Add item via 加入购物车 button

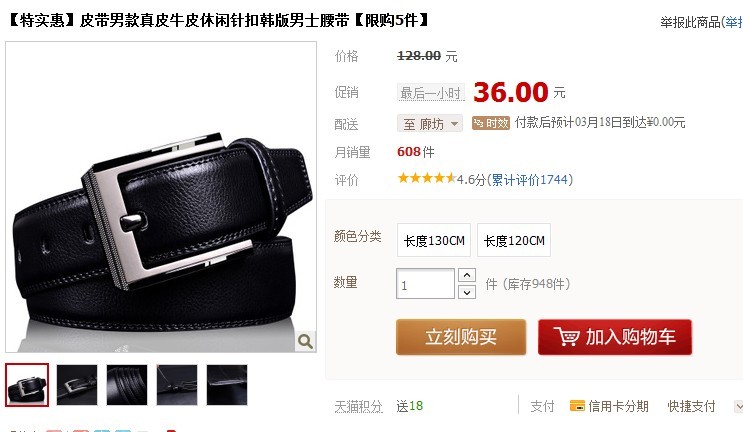point(615,337)
